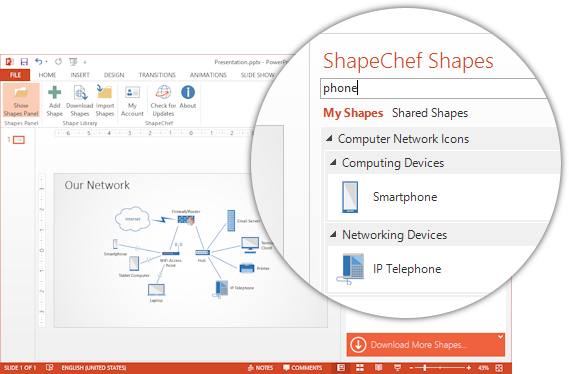Toggle the NOTES pane in status bar

(260, 368)
